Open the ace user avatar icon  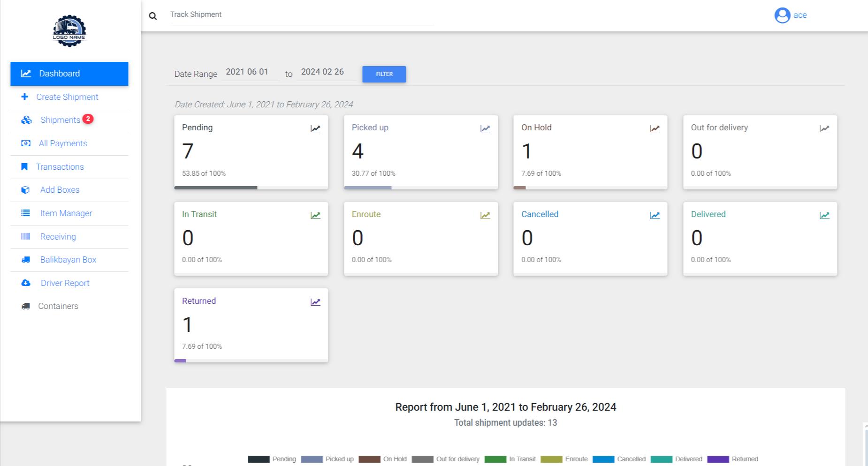(x=782, y=15)
